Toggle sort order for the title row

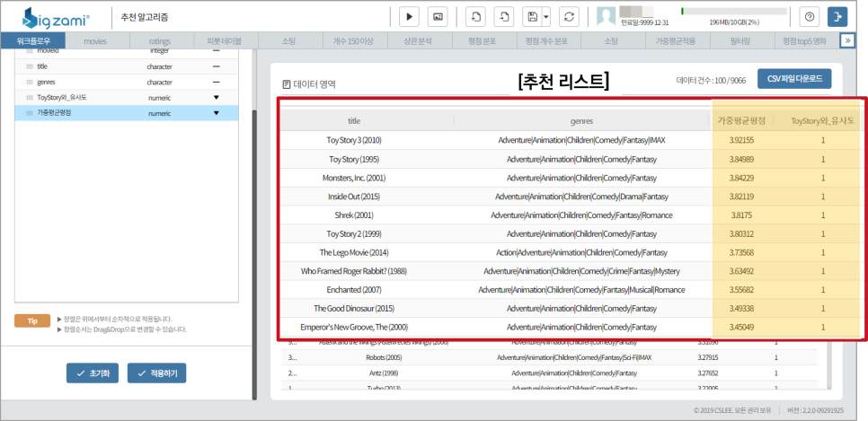click(x=216, y=66)
